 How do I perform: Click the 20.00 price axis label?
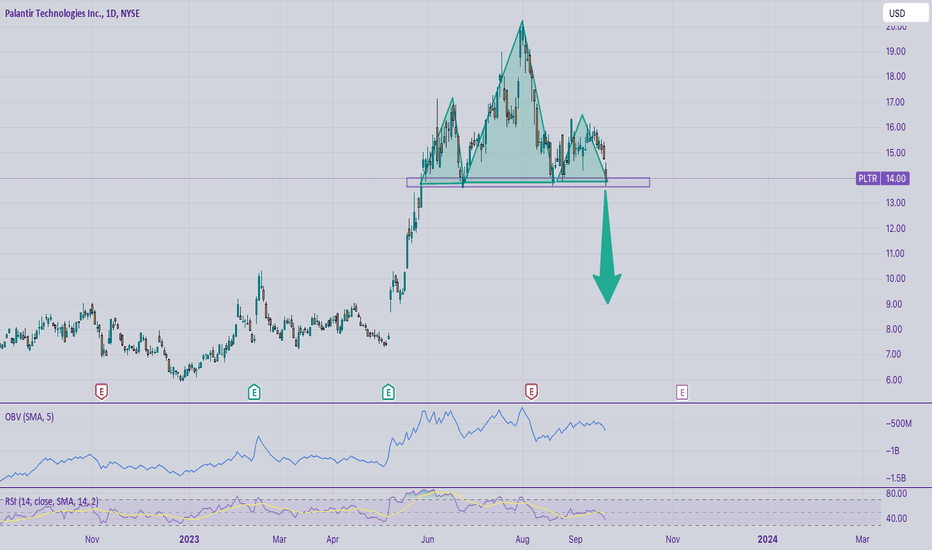point(896,27)
